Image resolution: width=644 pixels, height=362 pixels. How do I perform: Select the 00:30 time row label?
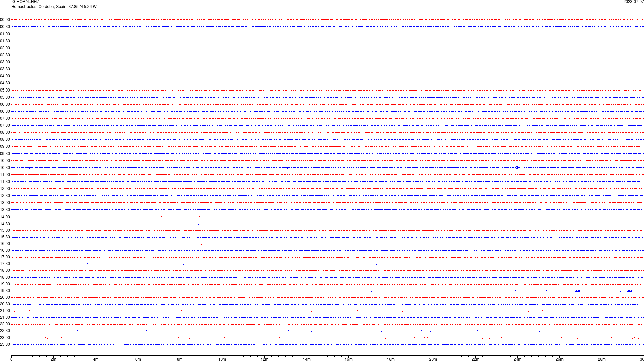coord(5,27)
